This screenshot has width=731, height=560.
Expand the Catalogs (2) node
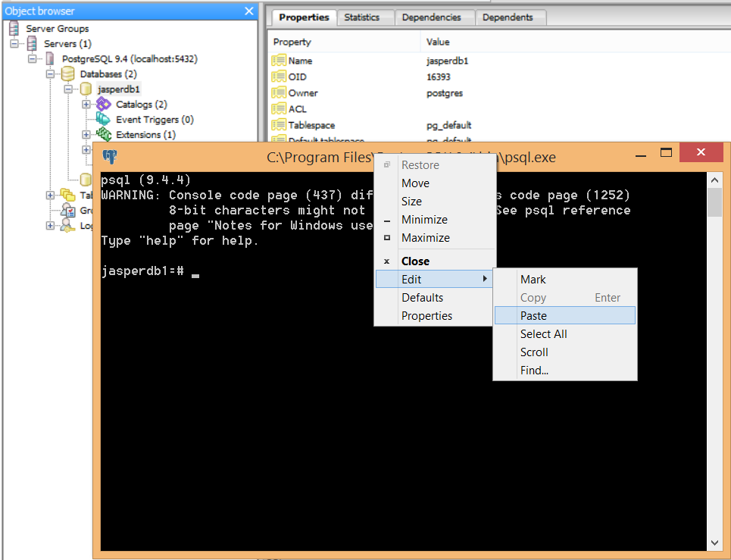click(x=86, y=105)
